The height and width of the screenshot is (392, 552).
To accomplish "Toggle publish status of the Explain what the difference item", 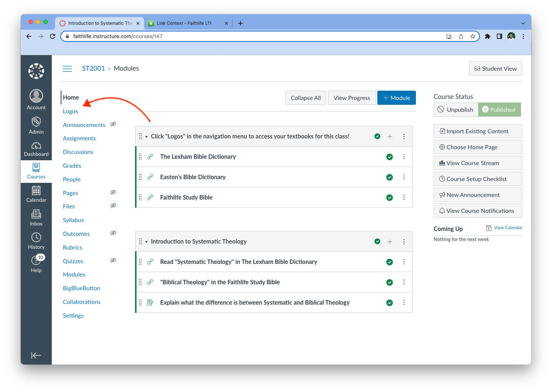I will coord(390,303).
